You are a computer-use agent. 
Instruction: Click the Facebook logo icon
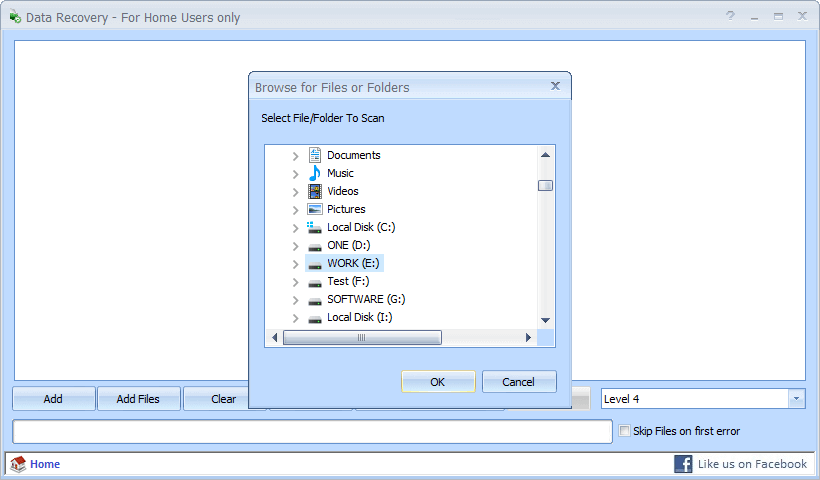click(684, 464)
